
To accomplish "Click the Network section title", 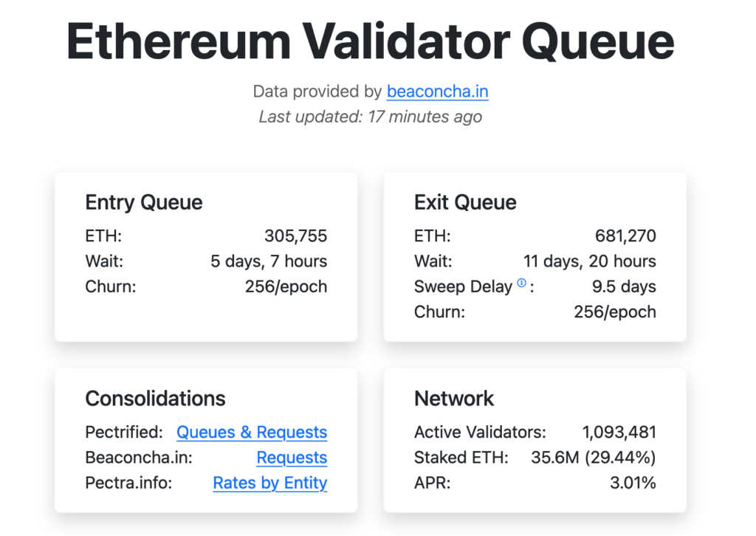I will click(x=454, y=399).
